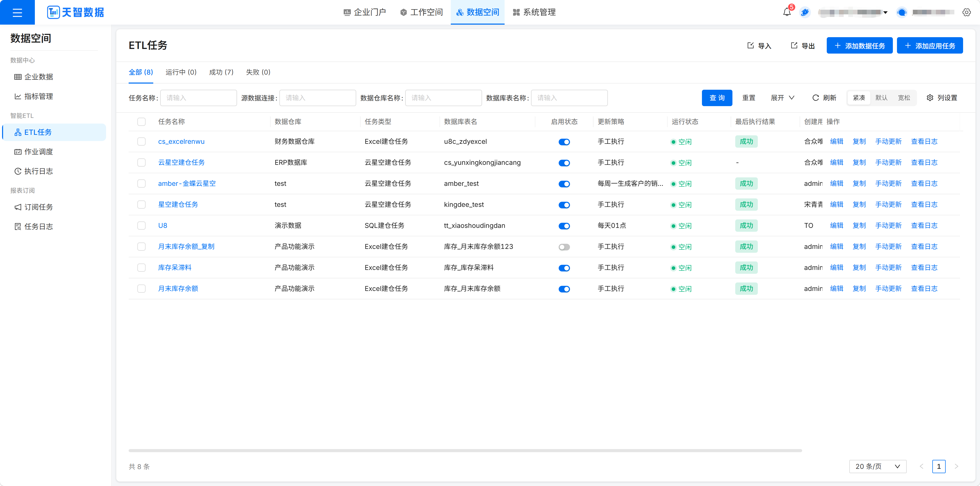Expand the 展开 filter options
Screen dimensions: 980x486
[x=782, y=98]
